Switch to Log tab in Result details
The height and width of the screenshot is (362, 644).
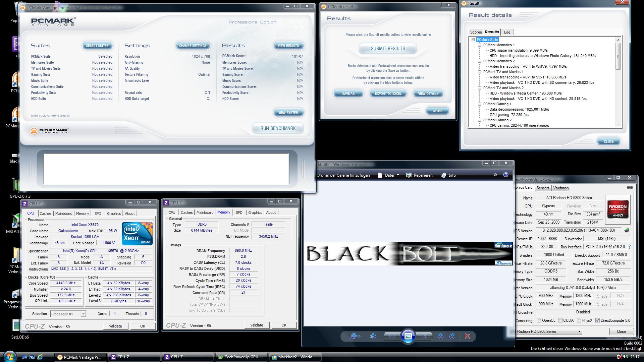pyautogui.click(x=507, y=32)
